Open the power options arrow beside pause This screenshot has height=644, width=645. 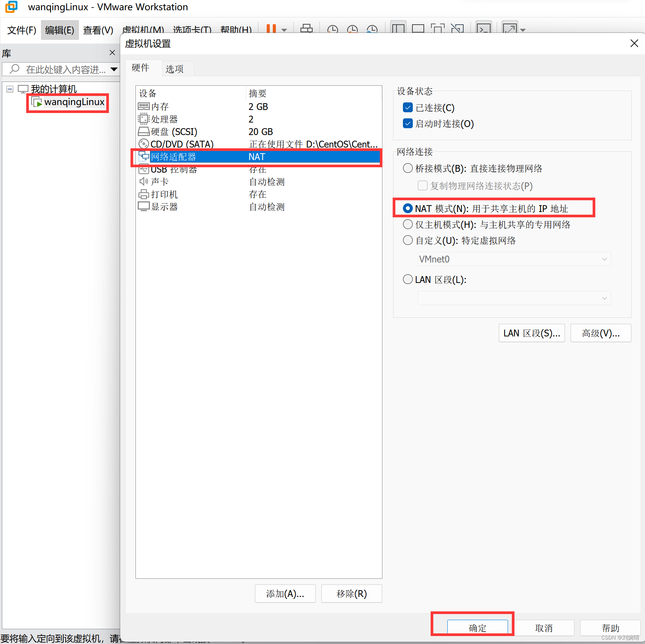284,30
